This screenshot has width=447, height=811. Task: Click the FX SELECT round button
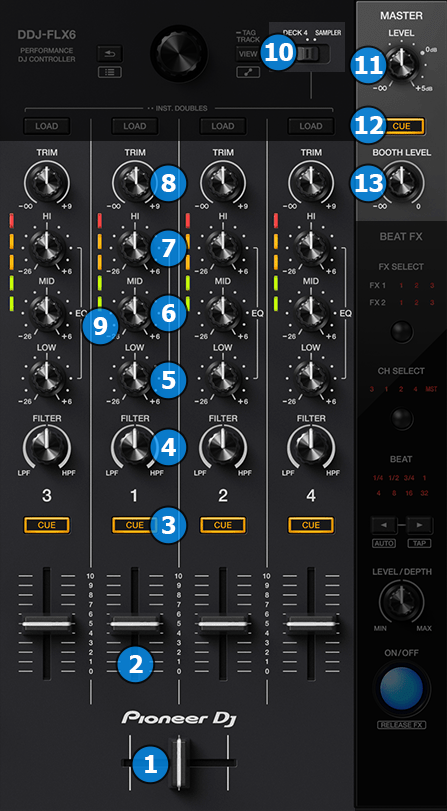coord(401,332)
